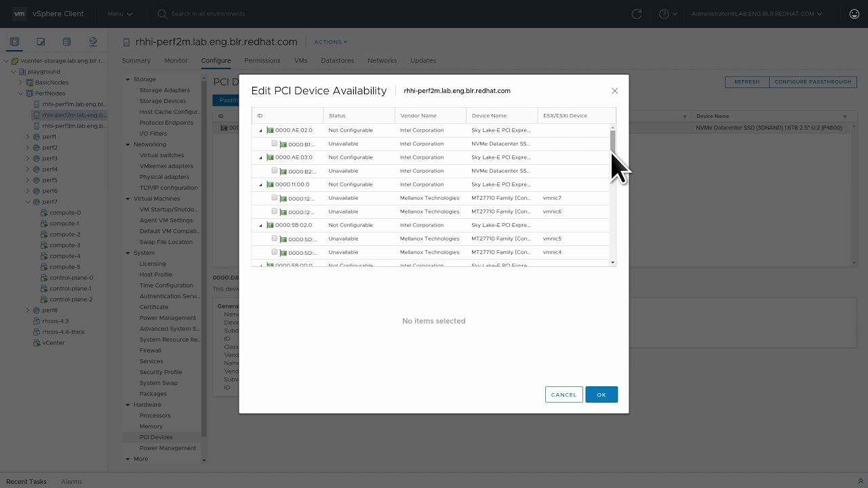868x488 pixels.
Task: Open the top Menu dropdown
Action: click(x=120, y=14)
